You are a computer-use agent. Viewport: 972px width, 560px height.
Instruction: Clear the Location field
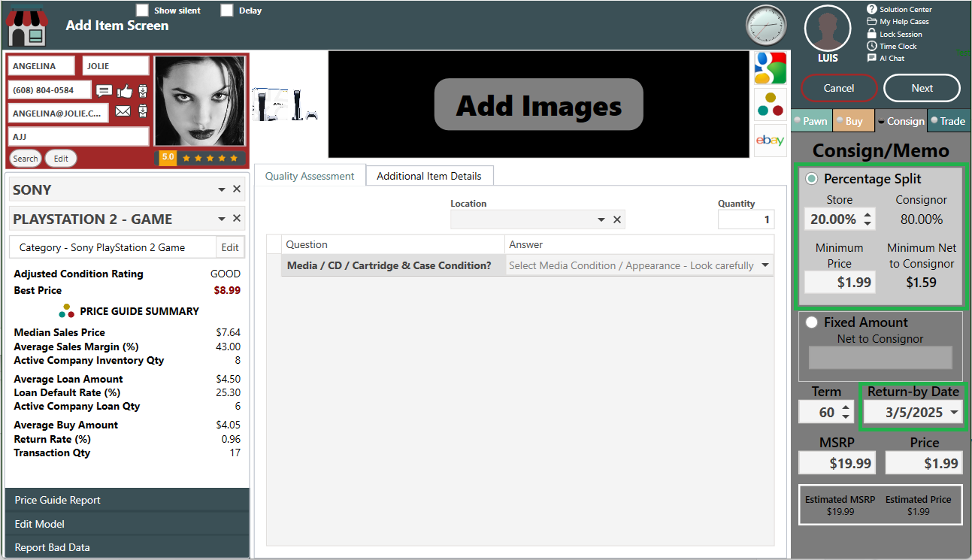[617, 219]
